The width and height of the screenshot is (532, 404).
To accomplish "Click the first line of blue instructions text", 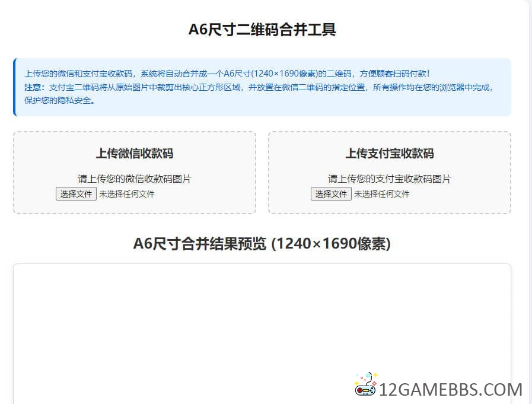I will (227, 74).
